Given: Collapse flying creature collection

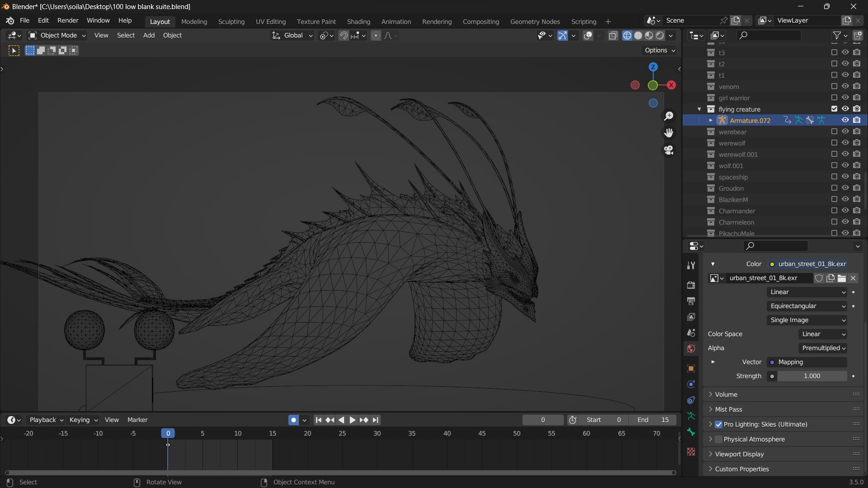Looking at the screenshot, I should [x=699, y=109].
